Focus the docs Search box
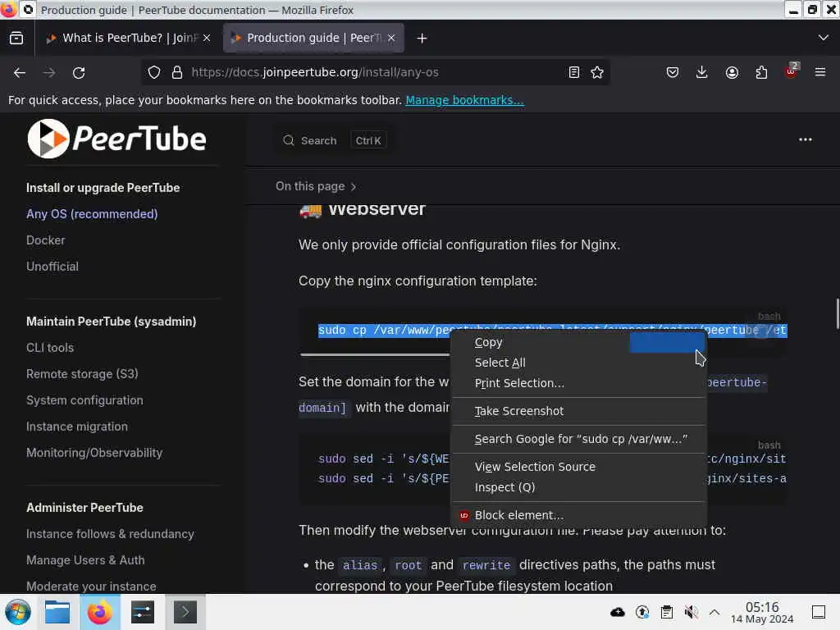Viewport: 840px width, 630px height. [333, 140]
